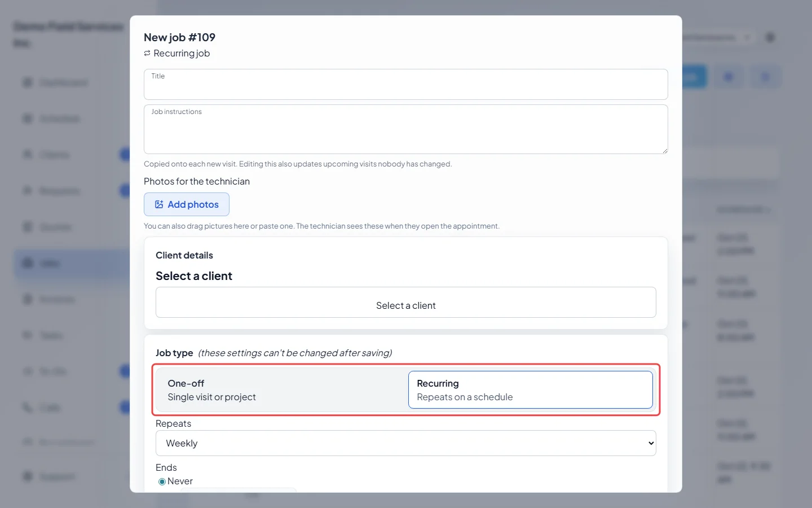Open the blurred account dropdown at top right
This screenshot has width=812, height=508.
click(x=716, y=37)
